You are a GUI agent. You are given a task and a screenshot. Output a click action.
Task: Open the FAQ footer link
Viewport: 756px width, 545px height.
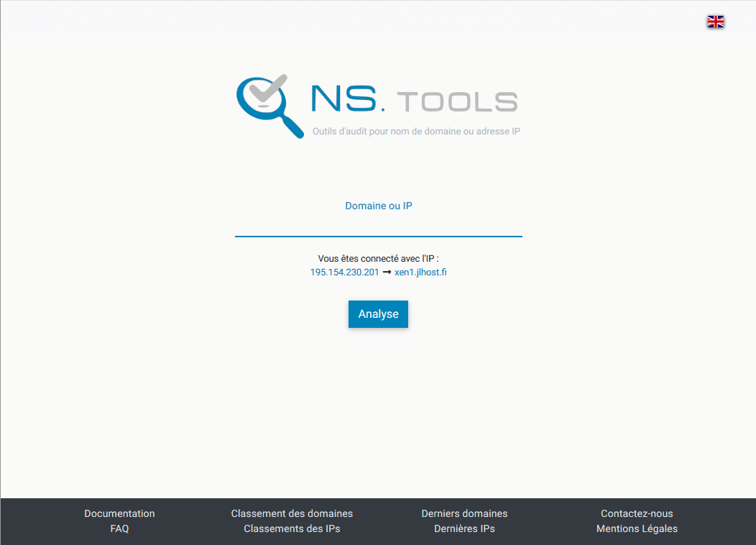click(x=119, y=528)
